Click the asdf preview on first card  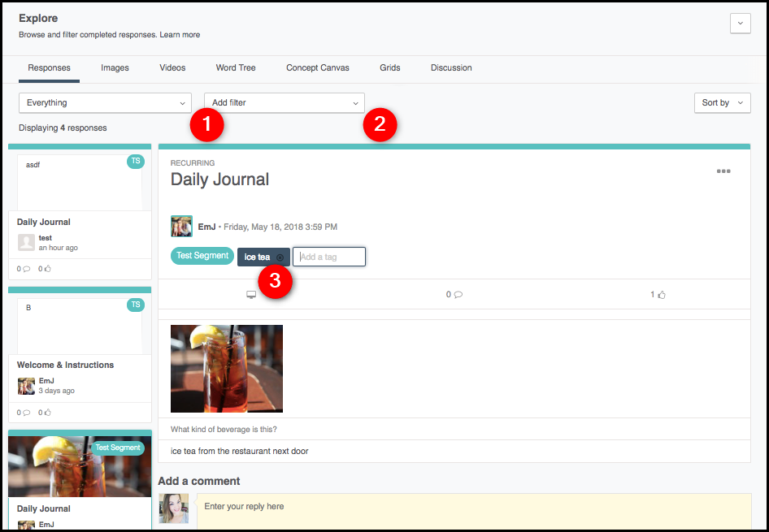(x=80, y=183)
